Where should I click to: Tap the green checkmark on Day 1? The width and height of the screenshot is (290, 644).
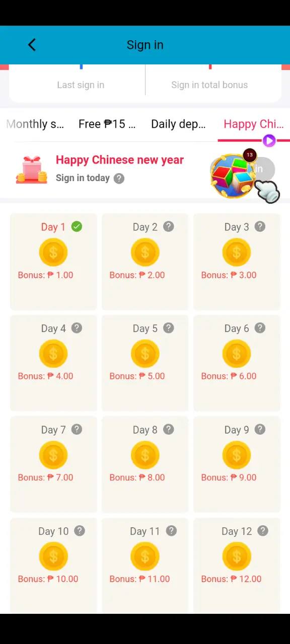(77, 226)
